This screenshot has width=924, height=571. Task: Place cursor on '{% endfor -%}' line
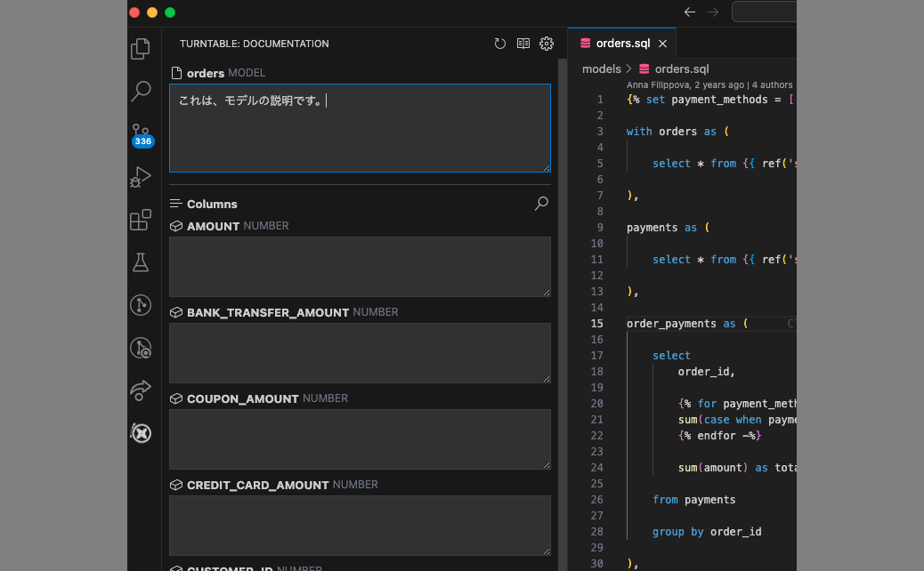click(x=719, y=436)
